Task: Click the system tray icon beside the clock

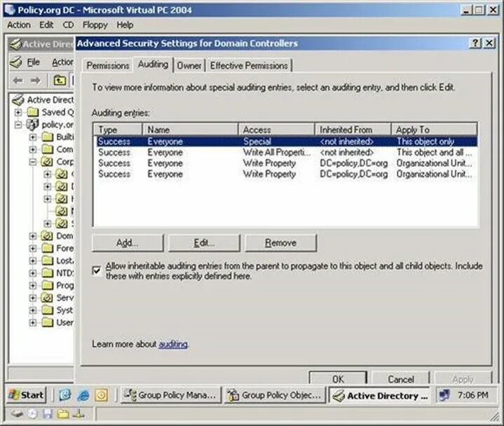Action: click(444, 395)
